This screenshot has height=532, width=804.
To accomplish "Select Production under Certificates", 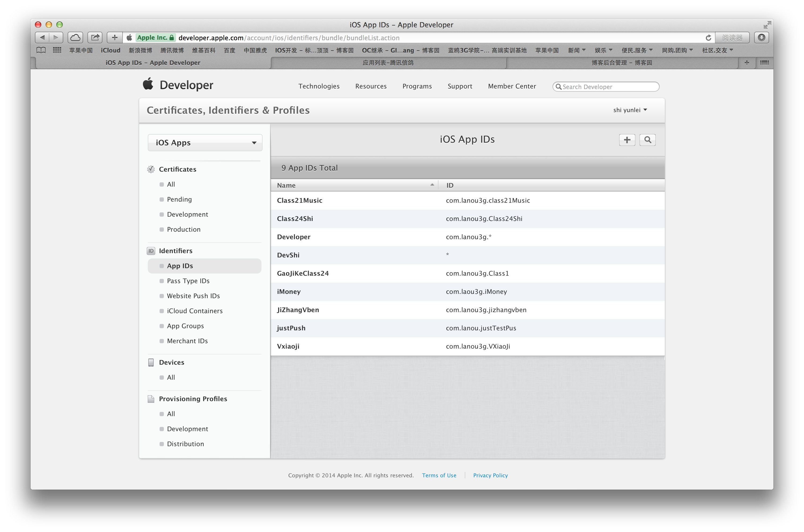I will [183, 229].
